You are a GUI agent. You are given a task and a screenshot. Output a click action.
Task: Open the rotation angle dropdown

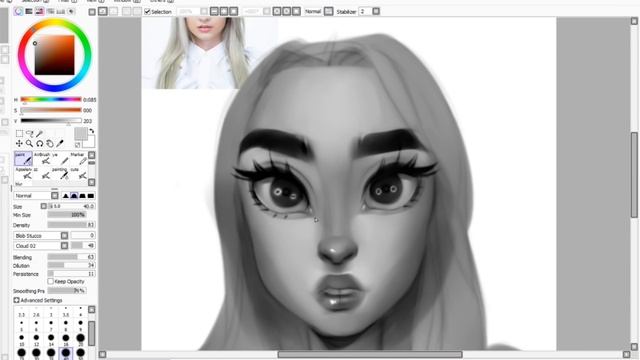266,11
